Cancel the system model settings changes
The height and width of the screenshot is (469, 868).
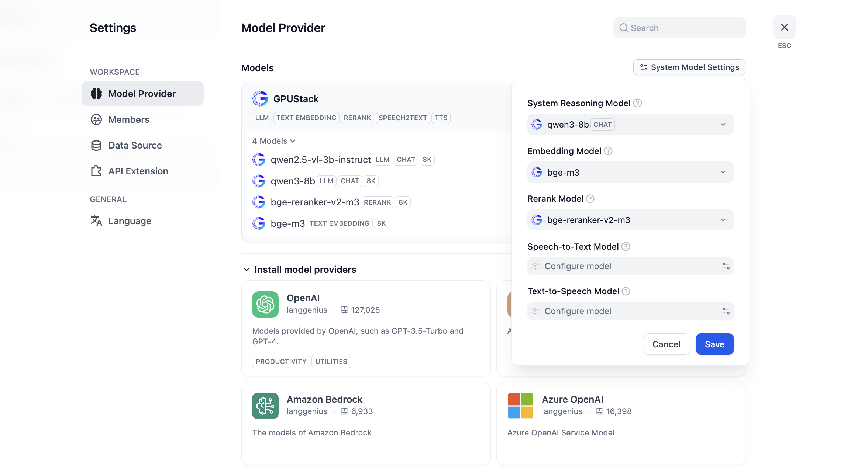(666, 344)
